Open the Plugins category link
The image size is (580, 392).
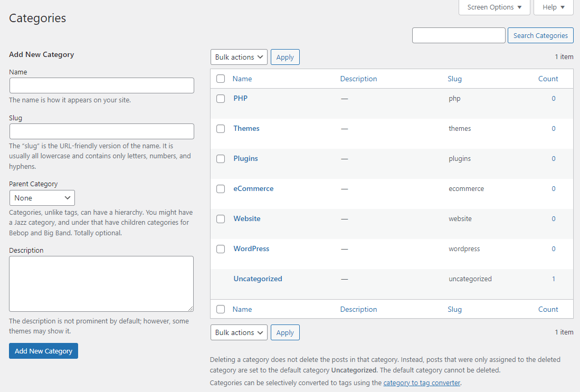point(245,158)
